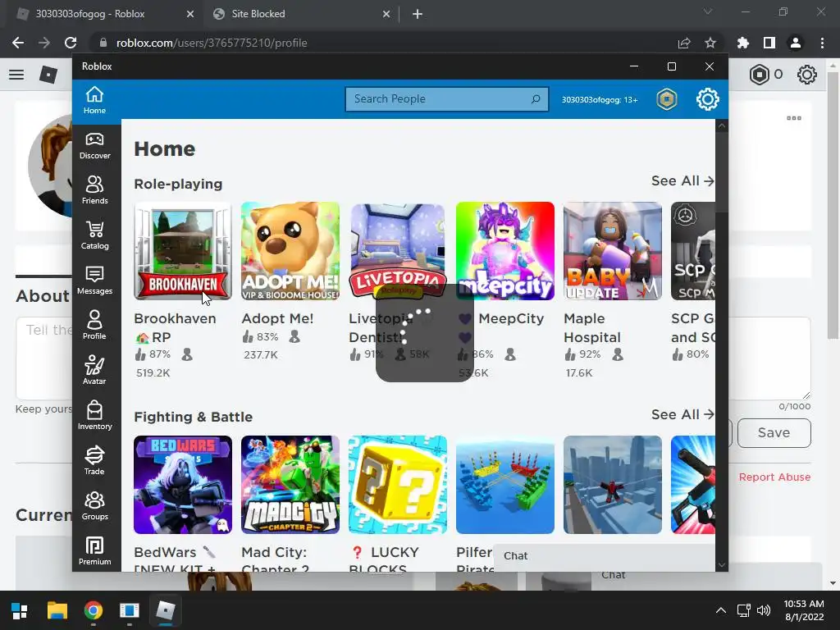Open the Maple Hospital game thumbnail
The height and width of the screenshot is (630, 840).
coord(612,251)
